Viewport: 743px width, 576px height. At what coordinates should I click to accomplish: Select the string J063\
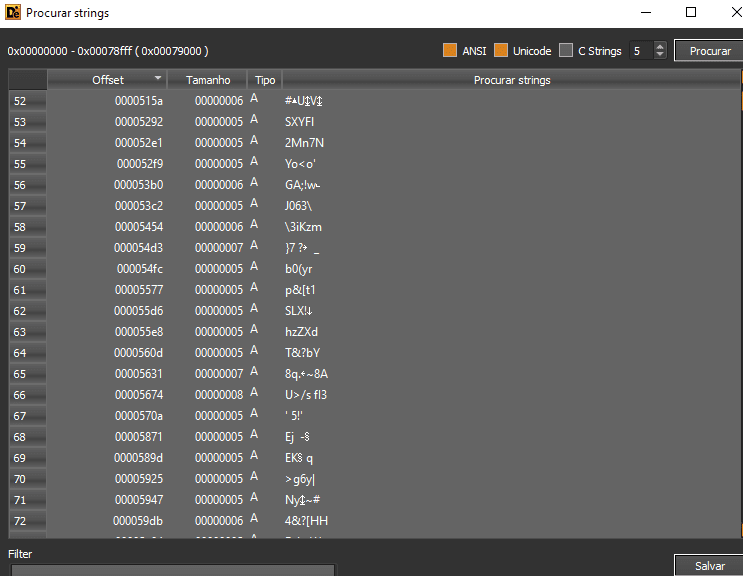click(x=299, y=206)
